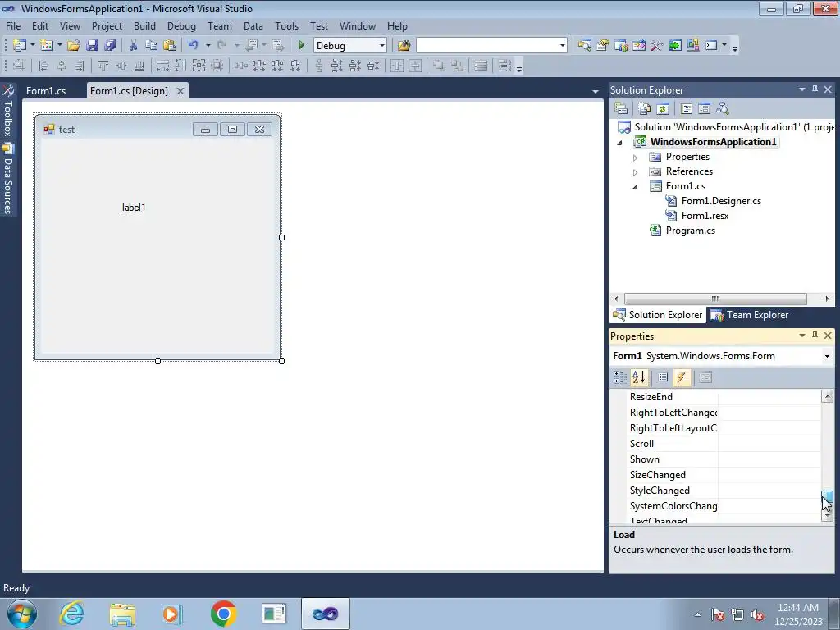Open the Find combo box dropdown arrow
Viewport: 840px width, 630px height.
coord(563,46)
